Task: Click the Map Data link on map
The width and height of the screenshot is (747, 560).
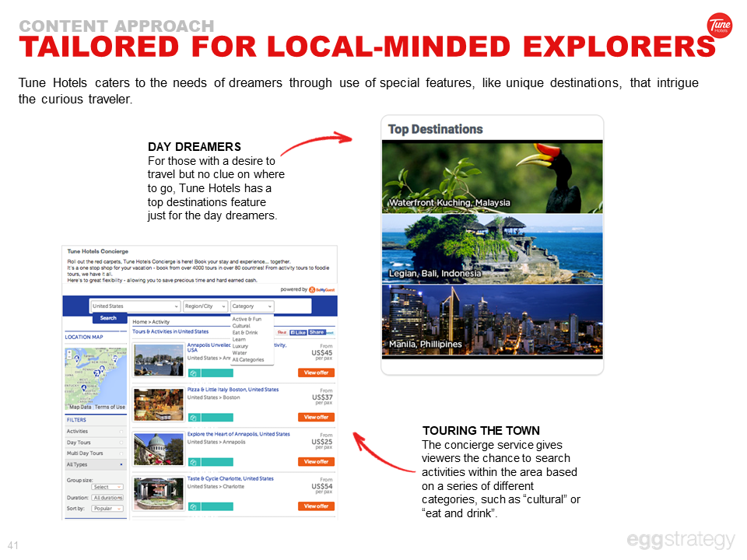Action: [80, 407]
